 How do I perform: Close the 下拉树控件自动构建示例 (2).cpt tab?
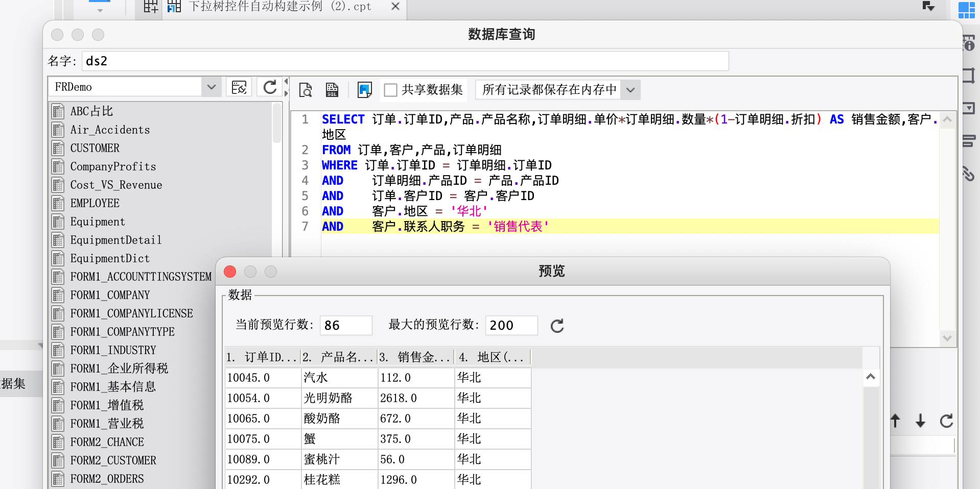click(395, 7)
